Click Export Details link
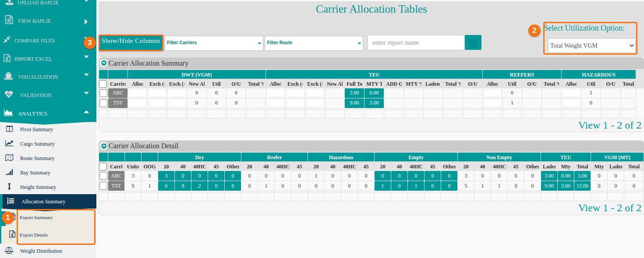Image resolution: width=644 pixels, height=258 pixels. point(34,235)
